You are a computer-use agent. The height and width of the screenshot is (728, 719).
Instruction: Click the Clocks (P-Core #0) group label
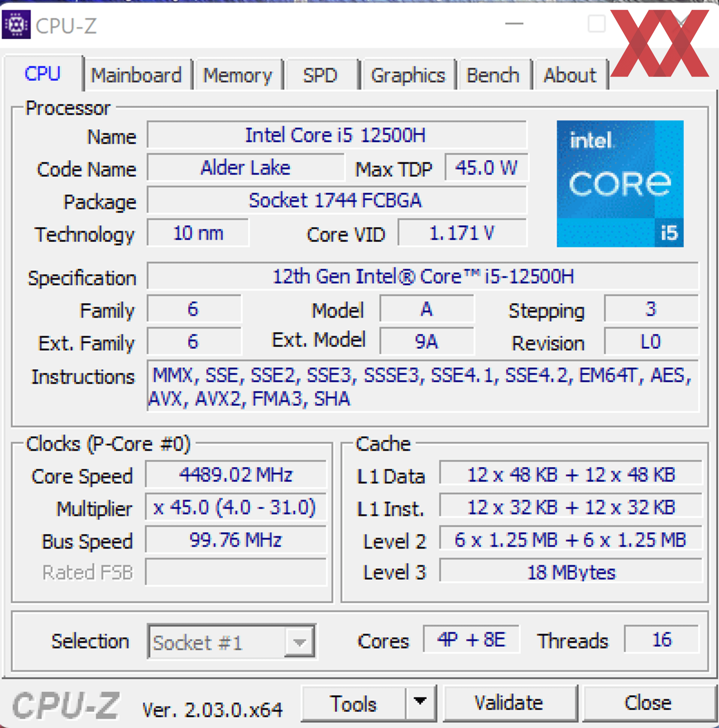tap(108, 444)
